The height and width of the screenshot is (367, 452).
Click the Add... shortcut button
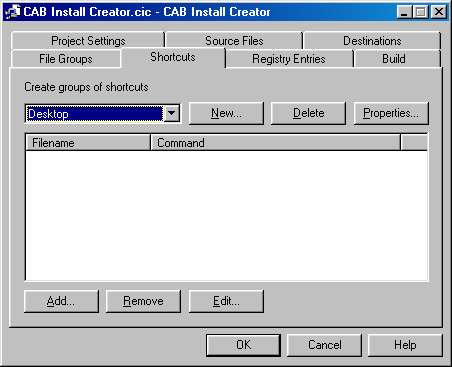(61, 301)
